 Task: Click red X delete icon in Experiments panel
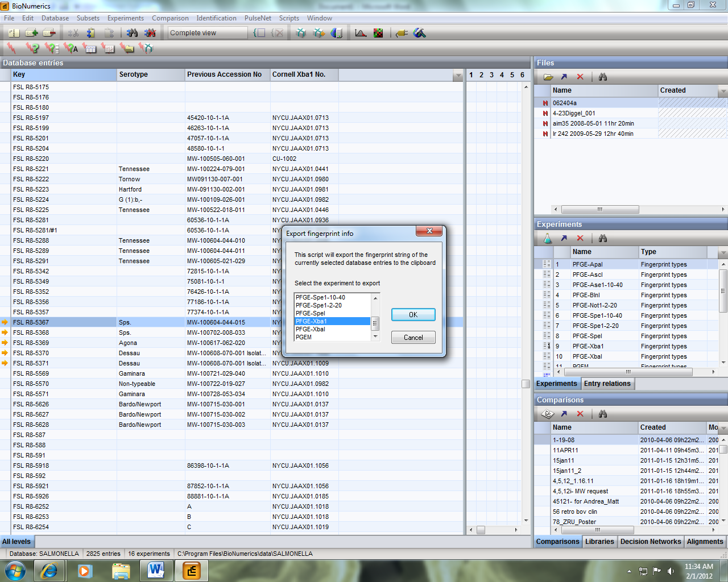(x=580, y=238)
